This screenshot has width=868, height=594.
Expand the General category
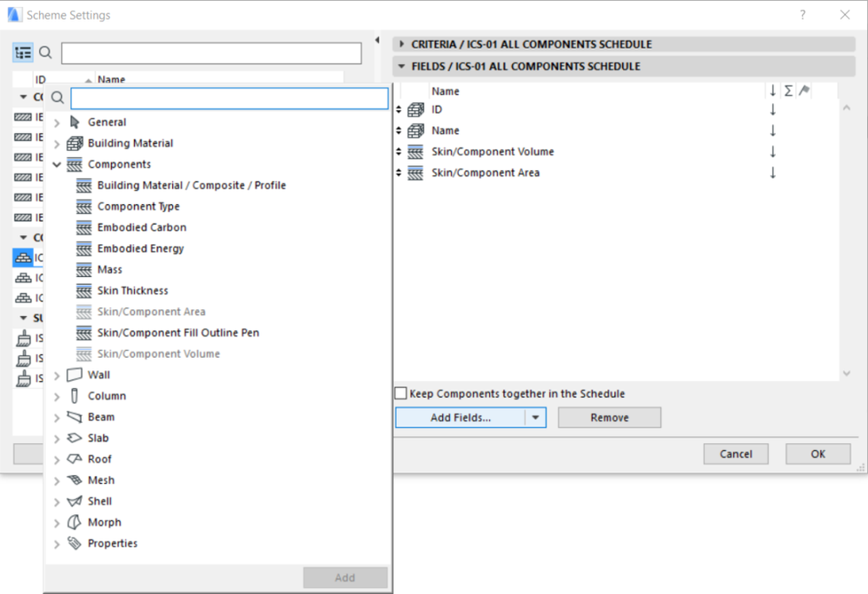click(56, 122)
